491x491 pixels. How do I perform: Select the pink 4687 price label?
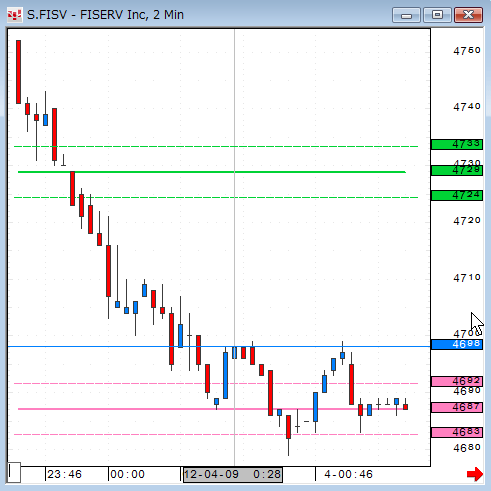[457, 407]
